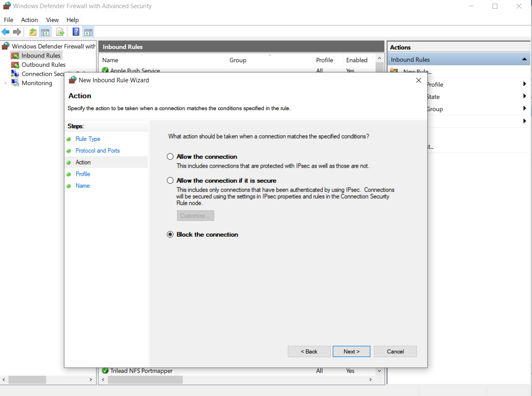The height and width of the screenshot is (396, 532).
Task: Click the Export List toolbar icon
Action: tap(60, 32)
